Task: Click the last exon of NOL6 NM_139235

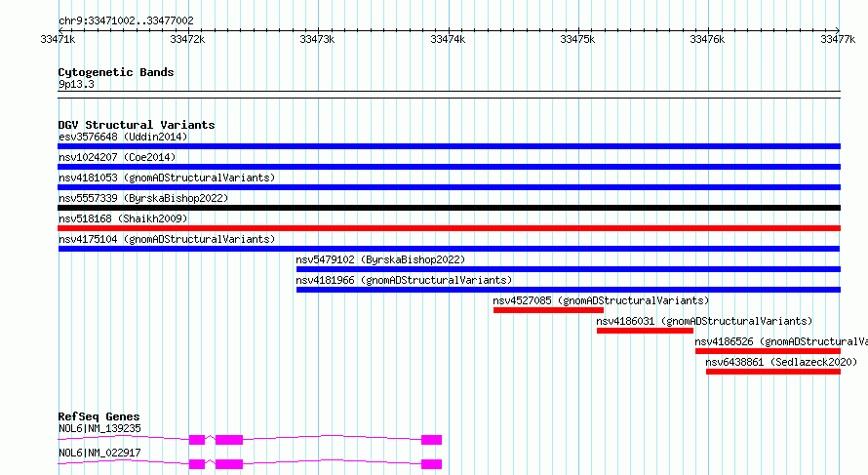Action: 432,440
